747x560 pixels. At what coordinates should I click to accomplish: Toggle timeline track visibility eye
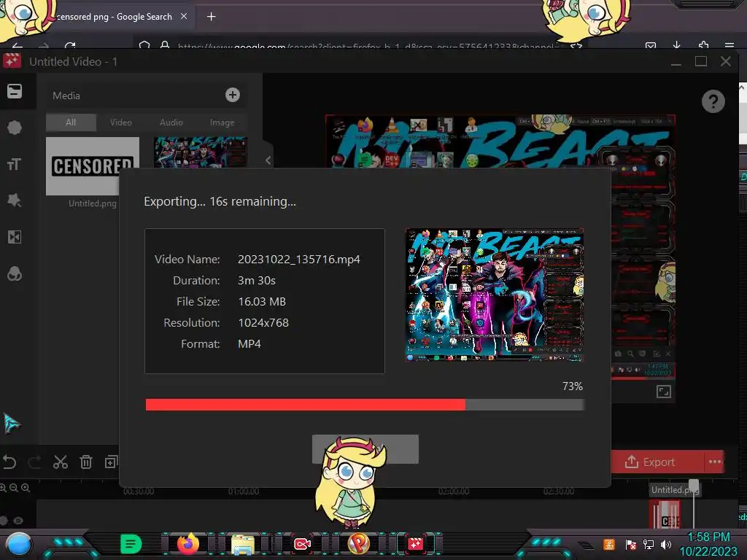tap(18, 521)
